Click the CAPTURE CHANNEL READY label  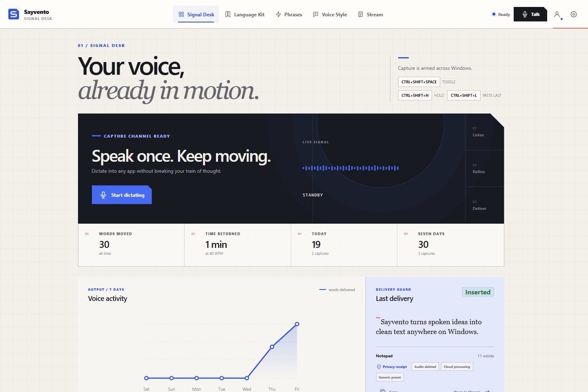(137, 136)
